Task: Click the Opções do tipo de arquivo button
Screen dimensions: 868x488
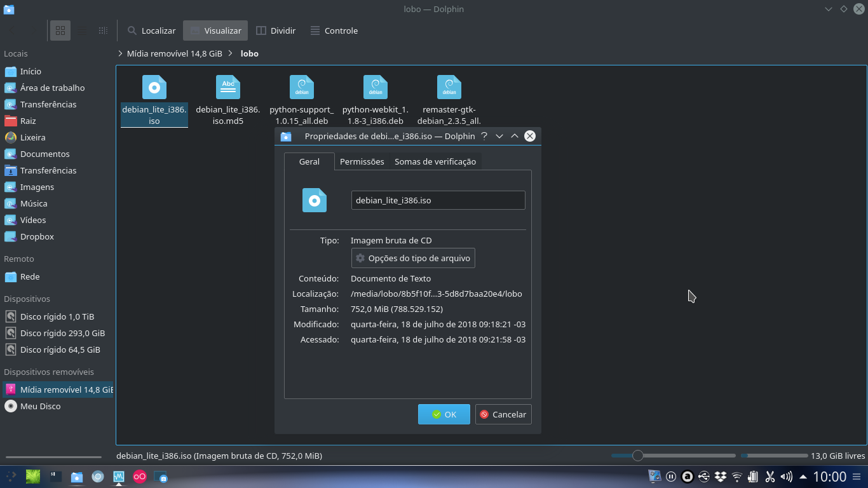Action: 412,258
